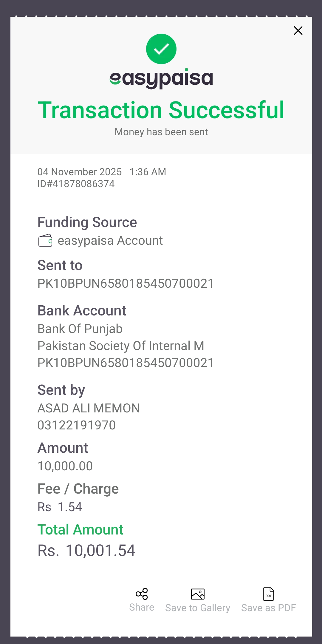Tap the Save to Gallery picture icon
Viewport: 322px width, 644px height.
(x=198, y=594)
